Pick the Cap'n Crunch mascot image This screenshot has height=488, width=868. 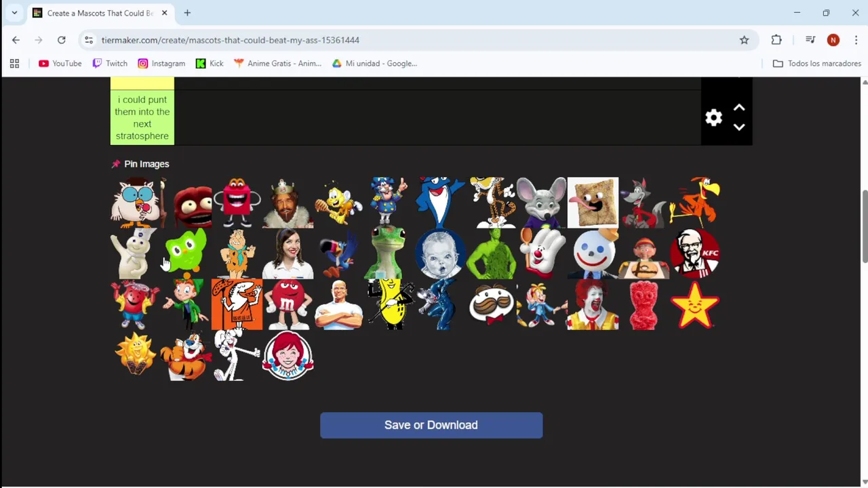(390, 203)
